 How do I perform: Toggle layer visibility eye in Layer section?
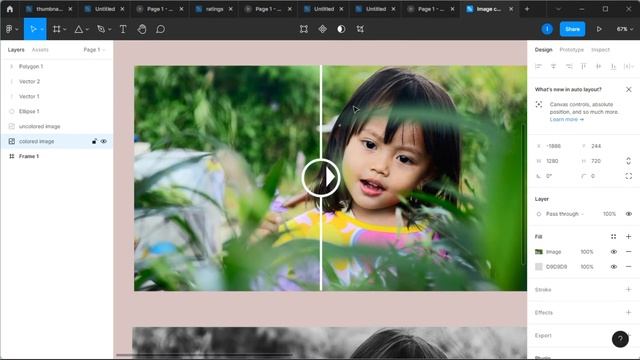click(x=629, y=214)
